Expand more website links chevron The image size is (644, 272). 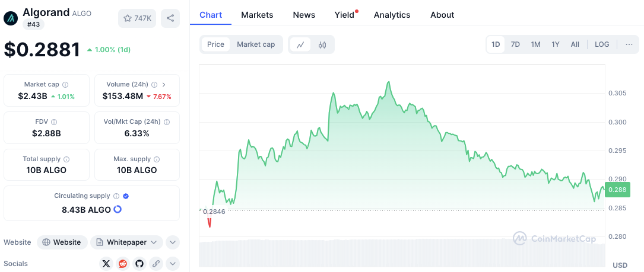pyautogui.click(x=172, y=242)
